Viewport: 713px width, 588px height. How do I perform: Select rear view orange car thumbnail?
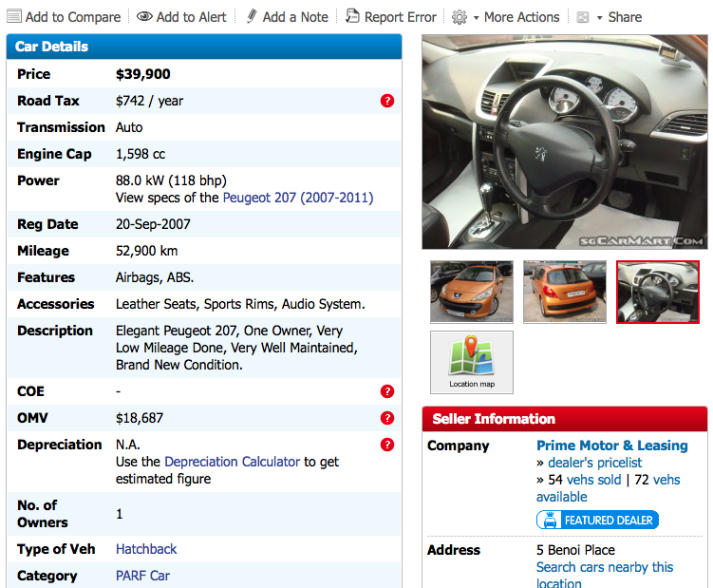565,292
